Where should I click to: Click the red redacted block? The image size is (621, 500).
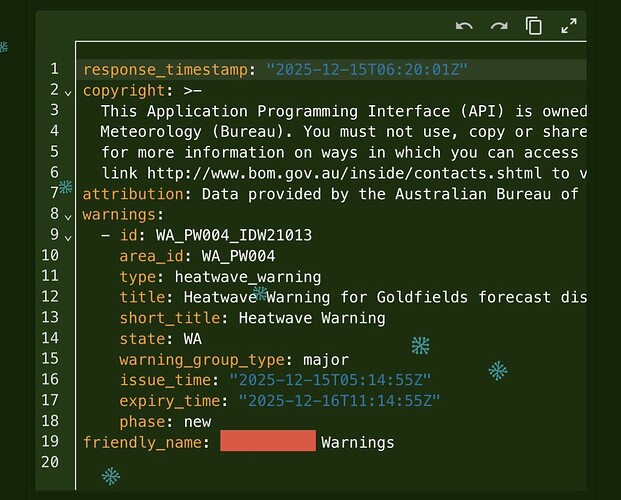[267, 442]
